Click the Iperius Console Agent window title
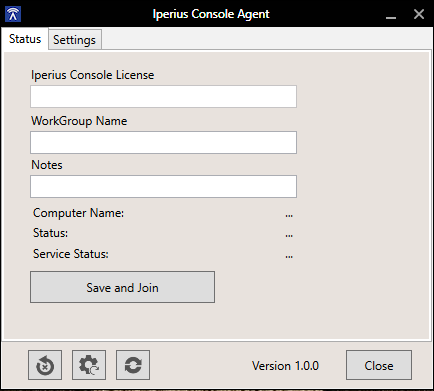Image resolution: width=434 pixels, height=391 pixels. click(x=211, y=14)
